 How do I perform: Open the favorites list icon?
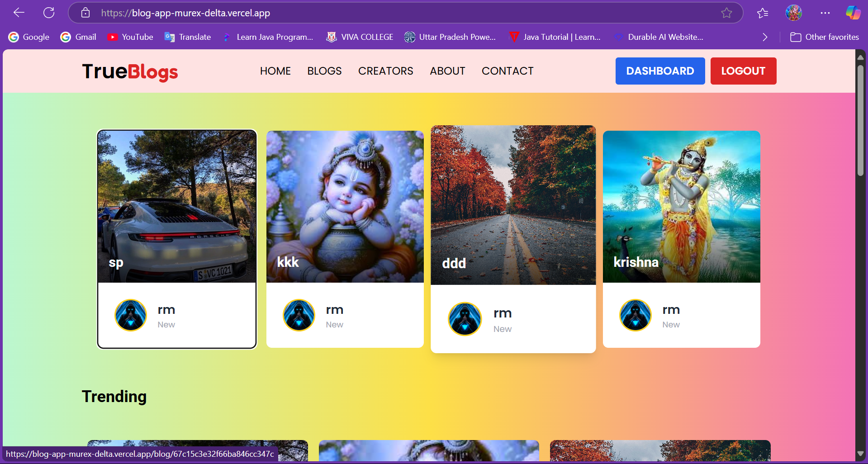(763, 13)
